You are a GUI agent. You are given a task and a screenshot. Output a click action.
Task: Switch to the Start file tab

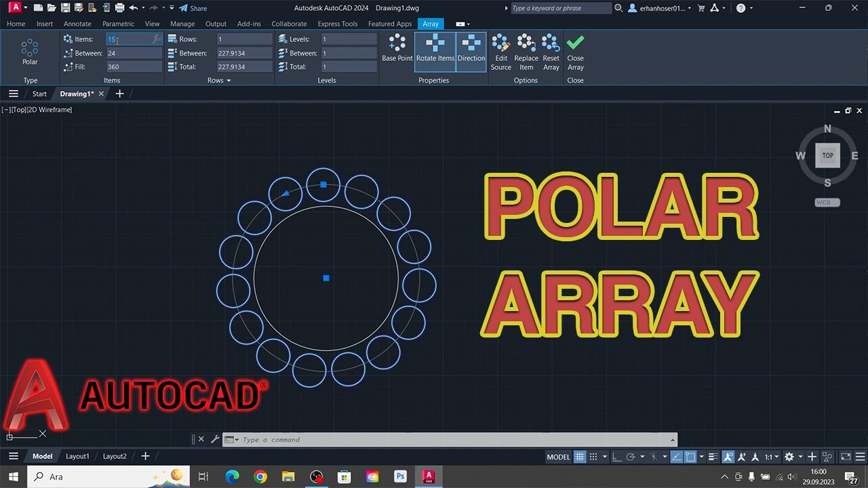pyautogui.click(x=39, y=94)
